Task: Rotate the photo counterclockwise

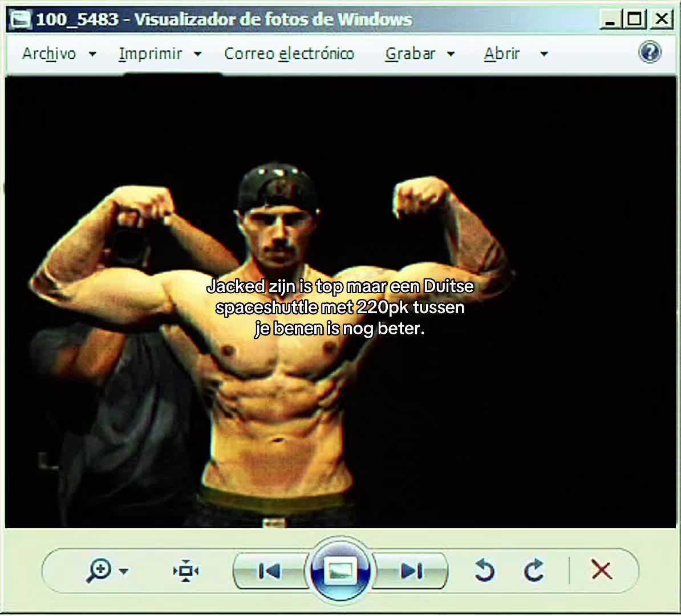Action: click(485, 570)
